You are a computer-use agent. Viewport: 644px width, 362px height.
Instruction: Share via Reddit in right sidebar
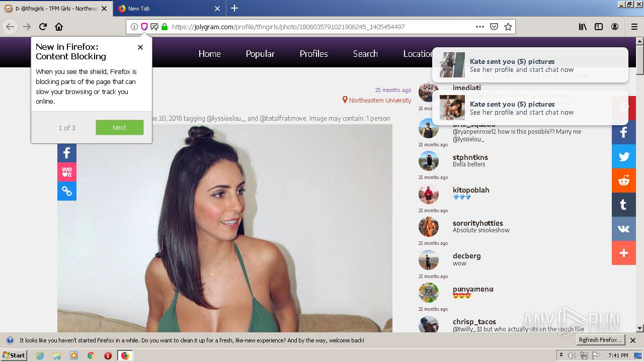coord(624,180)
